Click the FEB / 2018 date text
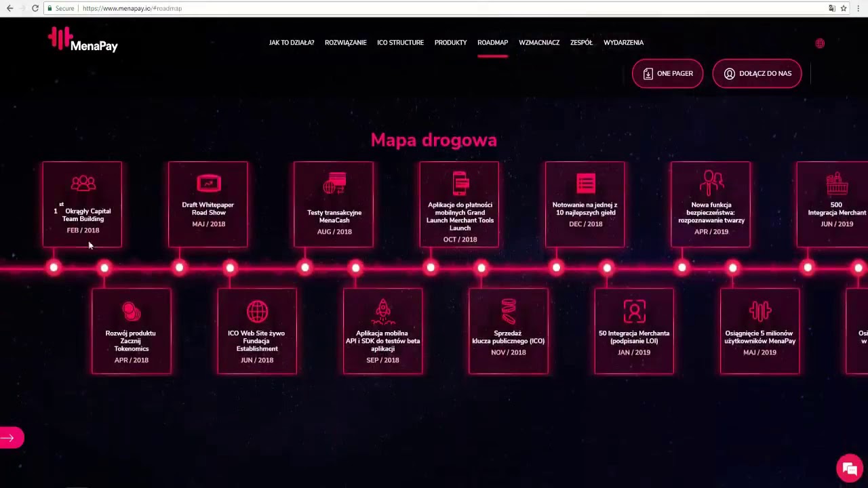 83,230
